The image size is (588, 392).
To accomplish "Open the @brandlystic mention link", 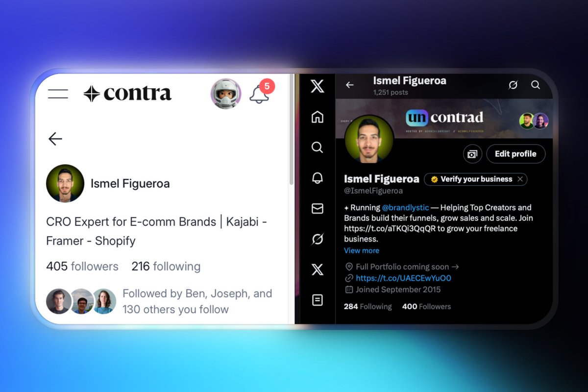I will [405, 208].
